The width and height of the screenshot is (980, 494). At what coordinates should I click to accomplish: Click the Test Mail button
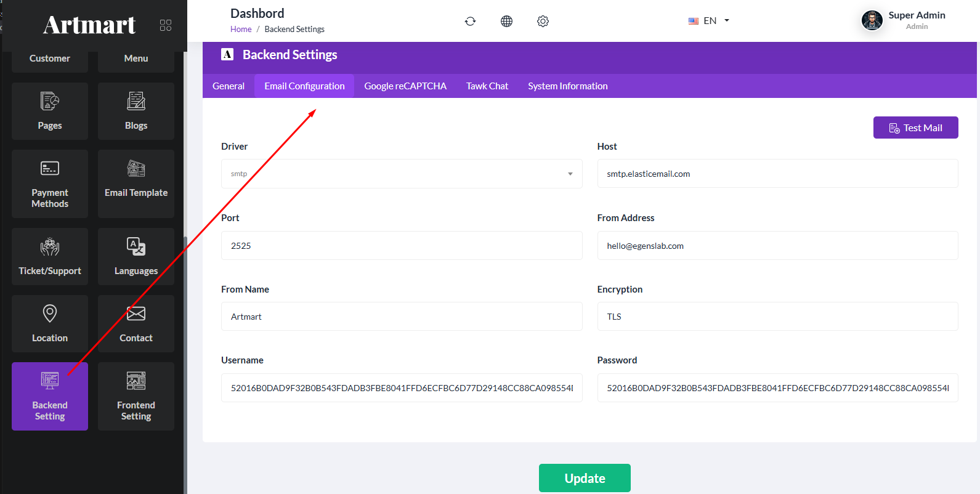tap(915, 128)
